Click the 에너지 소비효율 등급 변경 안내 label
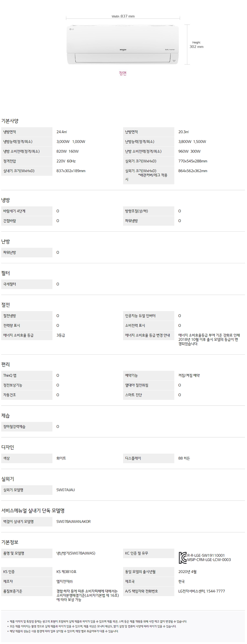The image size is (247, 644). point(147,335)
